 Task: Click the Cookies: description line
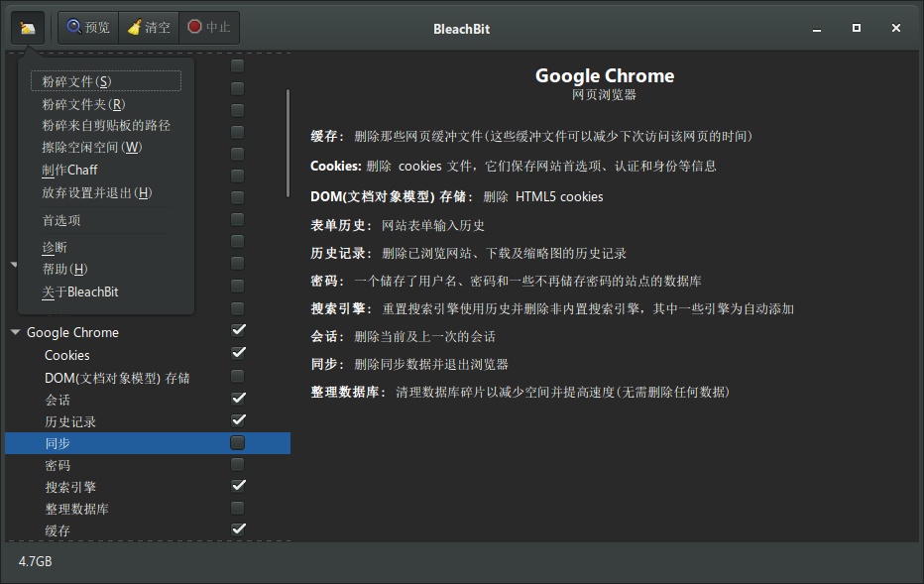[x=514, y=167]
